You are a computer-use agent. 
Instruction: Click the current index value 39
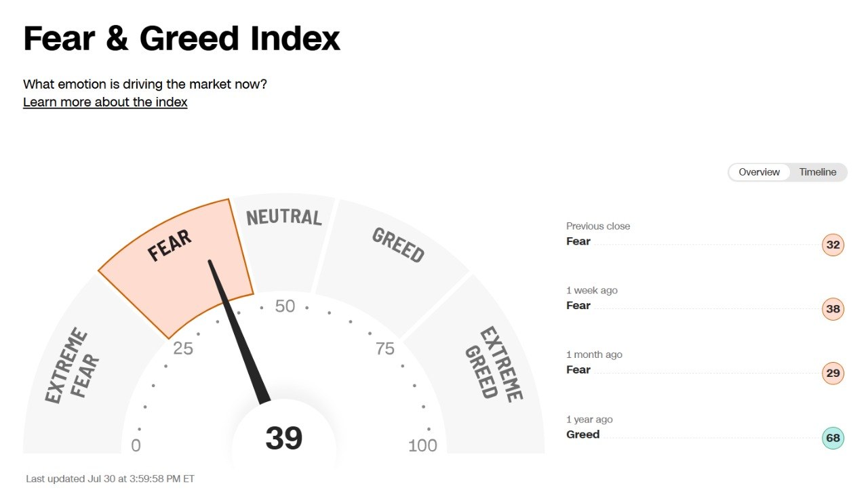tap(284, 438)
